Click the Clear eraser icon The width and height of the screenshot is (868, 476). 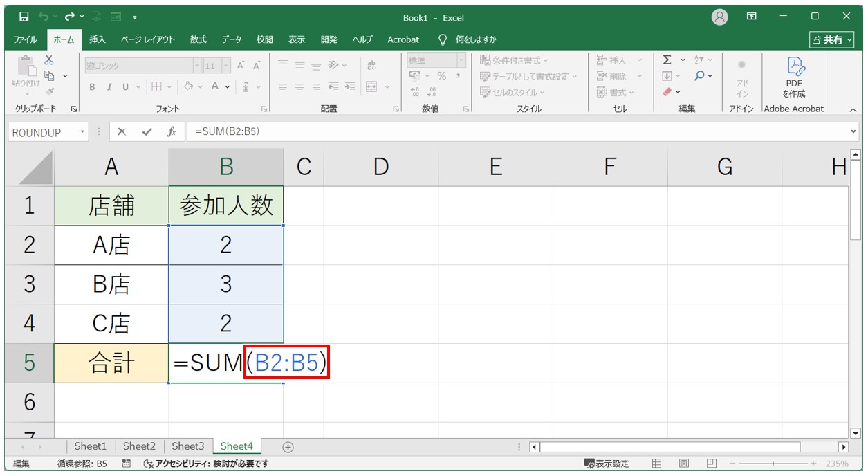[x=667, y=91]
